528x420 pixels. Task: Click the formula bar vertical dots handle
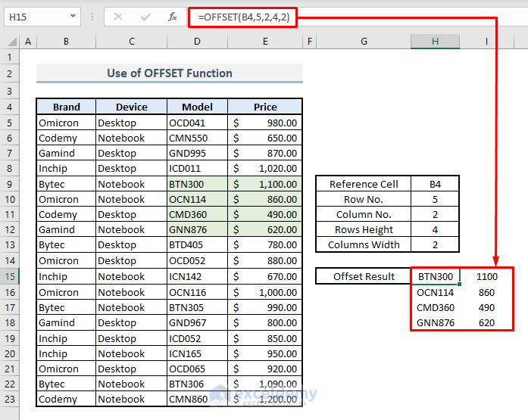92,17
